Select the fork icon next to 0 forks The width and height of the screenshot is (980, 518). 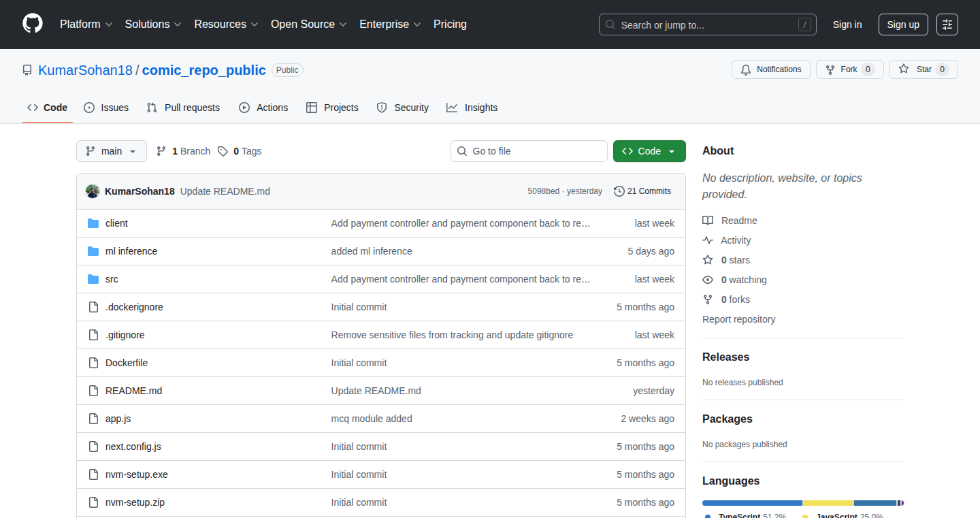click(708, 300)
